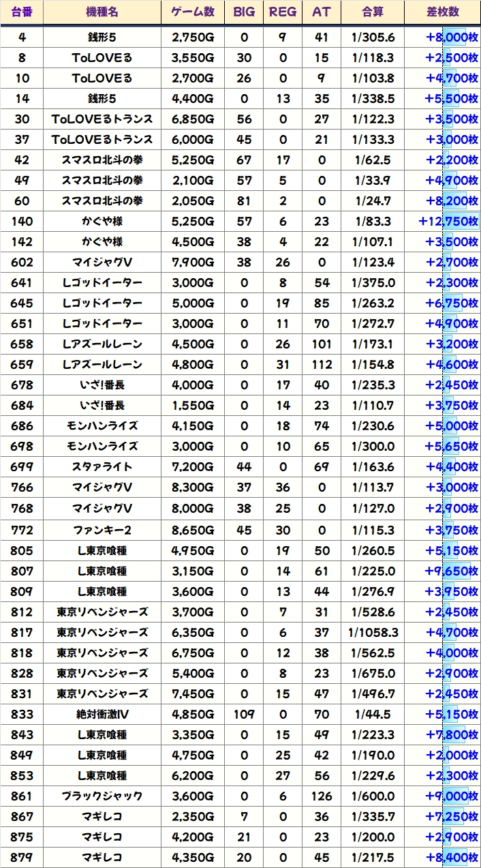This screenshot has height=868, width=481.
Task: Click the BIG column header
Action: pos(244,12)
